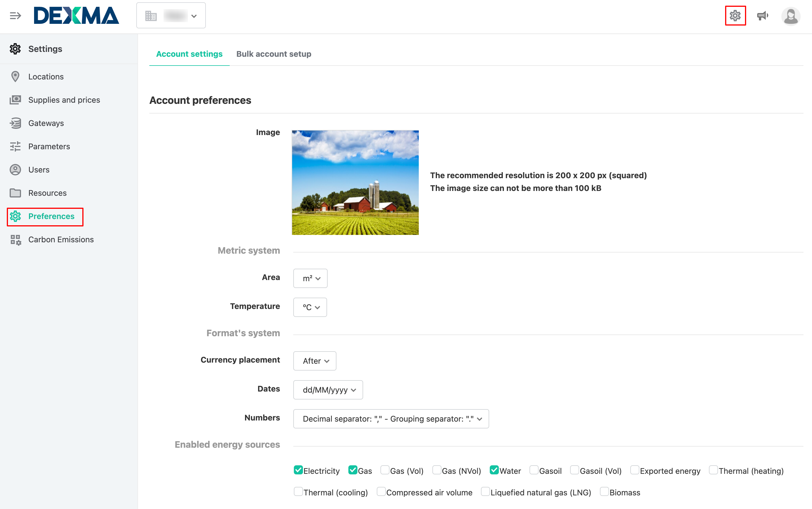The image size is (812, 509).
Task: Open the Area unit dropdown
Action: pos(310,278)
